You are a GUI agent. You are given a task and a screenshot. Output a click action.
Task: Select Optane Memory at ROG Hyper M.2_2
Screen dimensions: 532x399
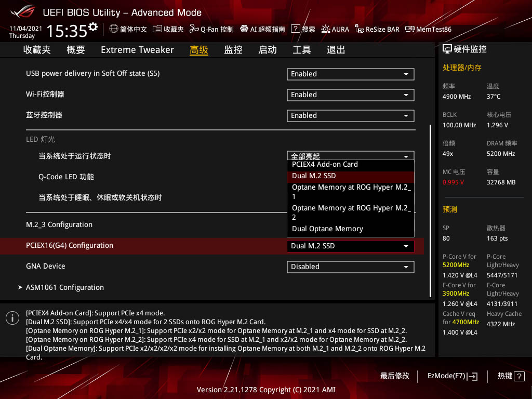351,212
